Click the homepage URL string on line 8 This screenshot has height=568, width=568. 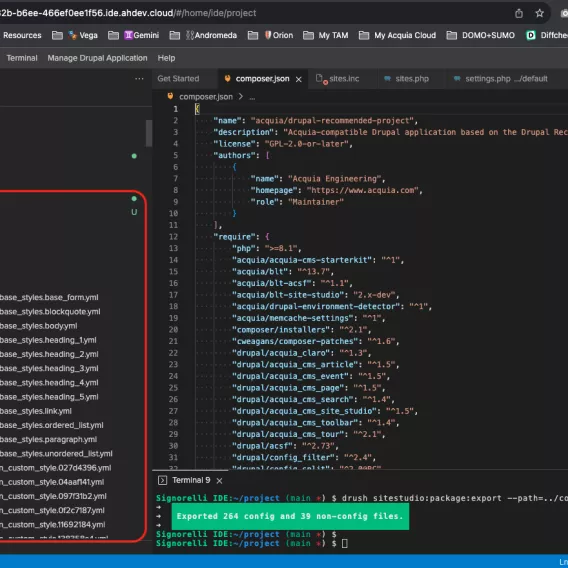coord(363,191)
